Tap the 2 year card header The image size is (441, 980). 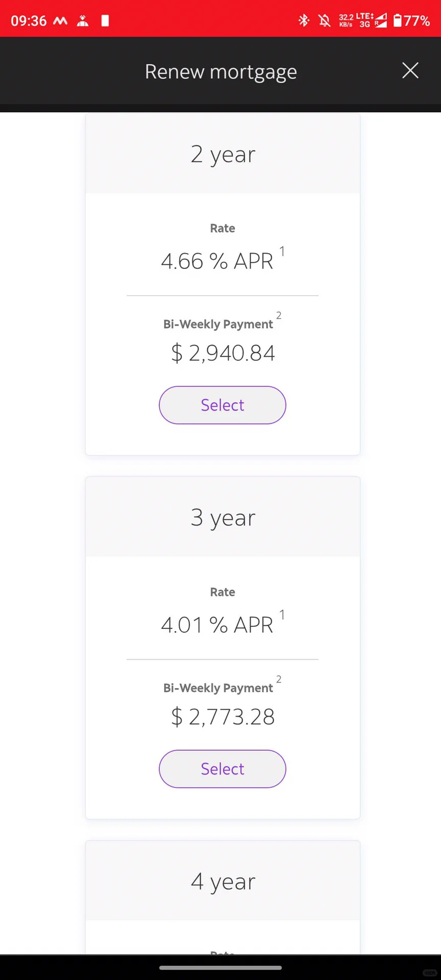click(223, 154)
